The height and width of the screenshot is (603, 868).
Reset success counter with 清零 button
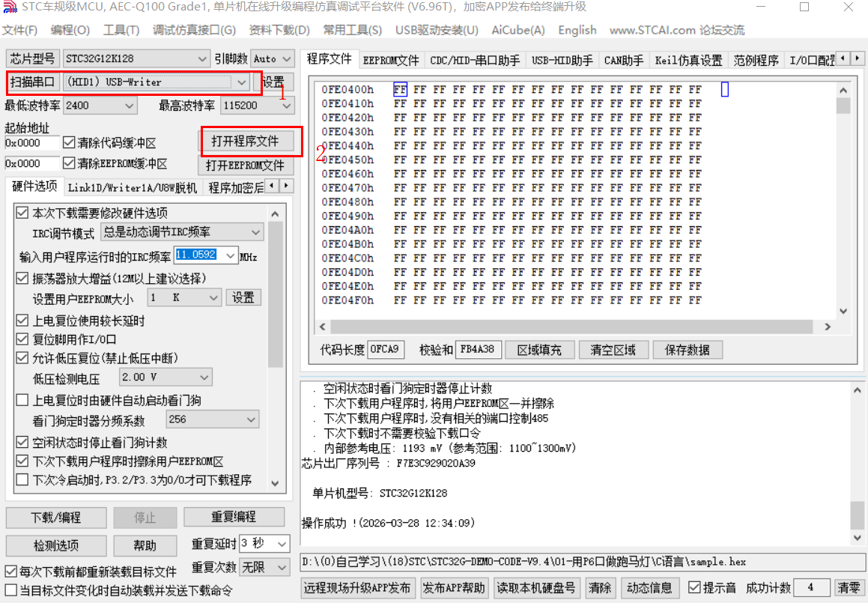click(848, 587)
